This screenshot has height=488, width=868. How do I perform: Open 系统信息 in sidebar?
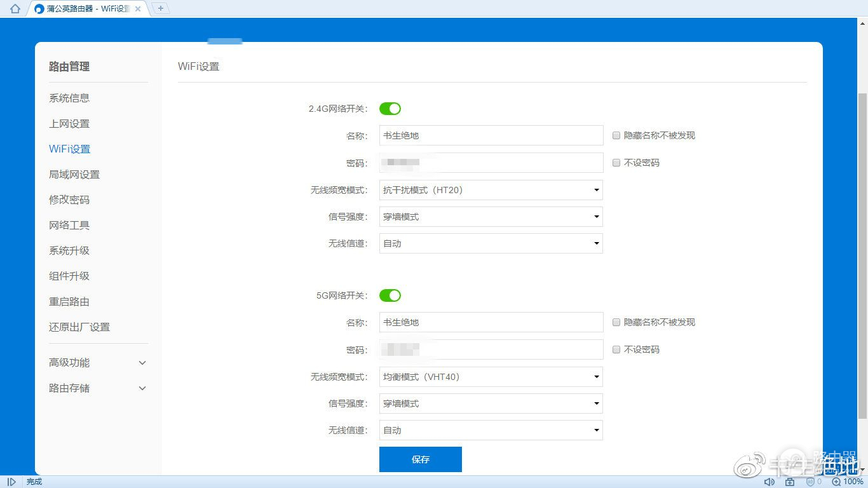click(69, 98)
